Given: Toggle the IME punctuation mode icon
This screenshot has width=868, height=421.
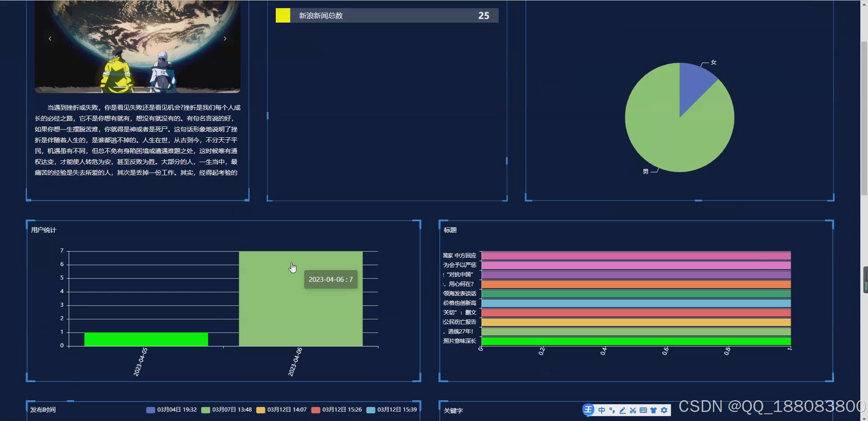Looking at the screenshot, I should click(612, 410).
